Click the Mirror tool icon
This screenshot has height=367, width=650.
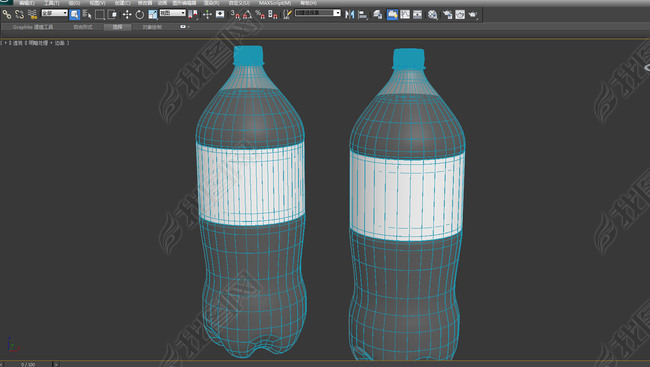pyautogui.click(x=350, y=15)
